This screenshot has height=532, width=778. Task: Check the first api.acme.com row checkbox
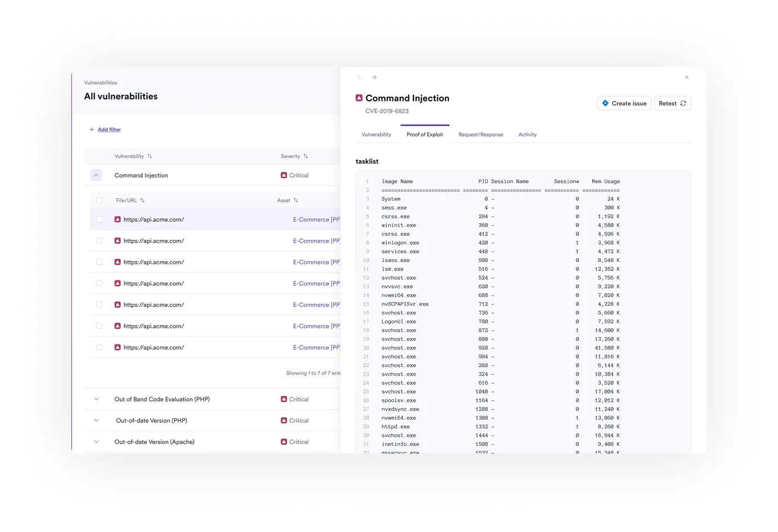click(x=99, y=219)
